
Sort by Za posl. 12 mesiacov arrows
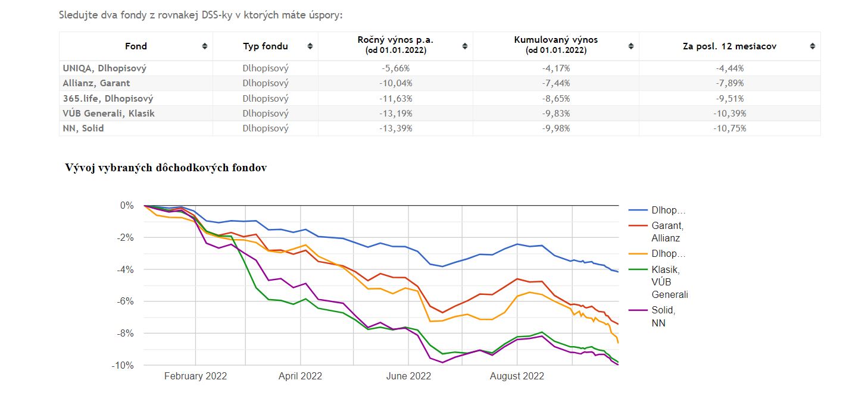point(813,46)
